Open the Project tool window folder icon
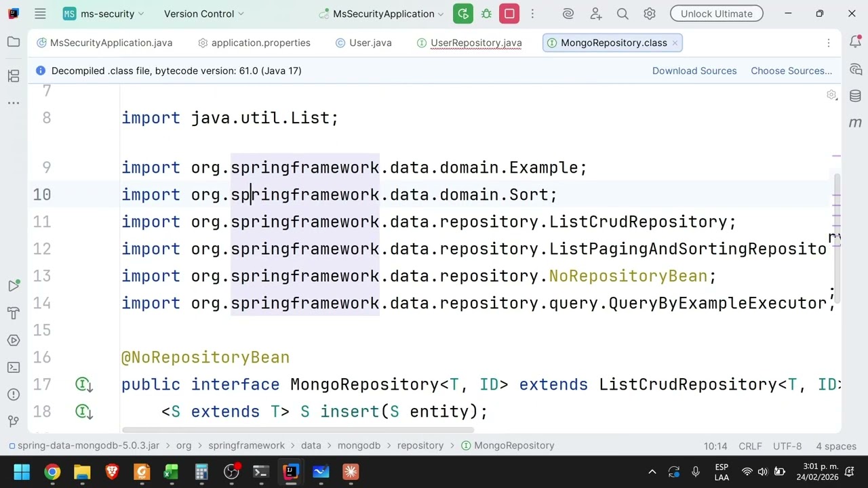Viewport: 868px width, 488px height. [14, 42]
